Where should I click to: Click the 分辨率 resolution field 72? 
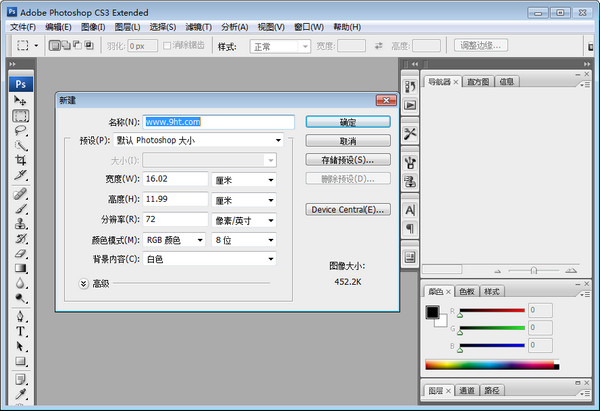175,219
